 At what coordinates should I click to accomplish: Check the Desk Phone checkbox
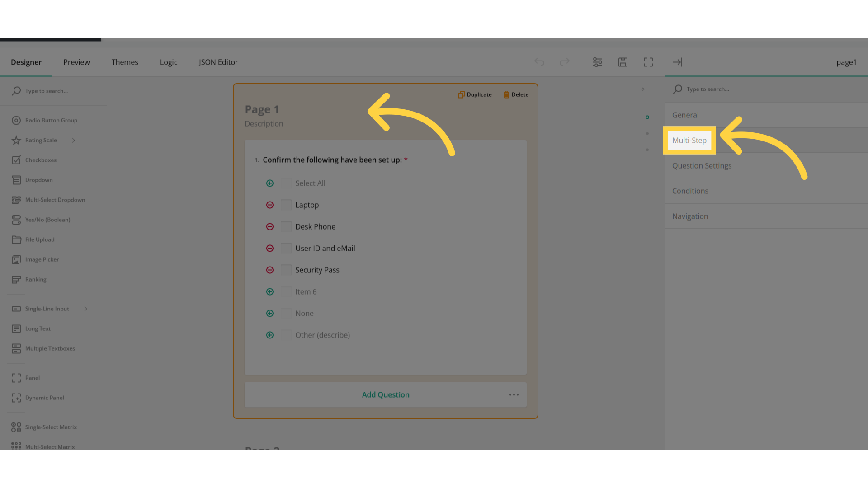286,227
